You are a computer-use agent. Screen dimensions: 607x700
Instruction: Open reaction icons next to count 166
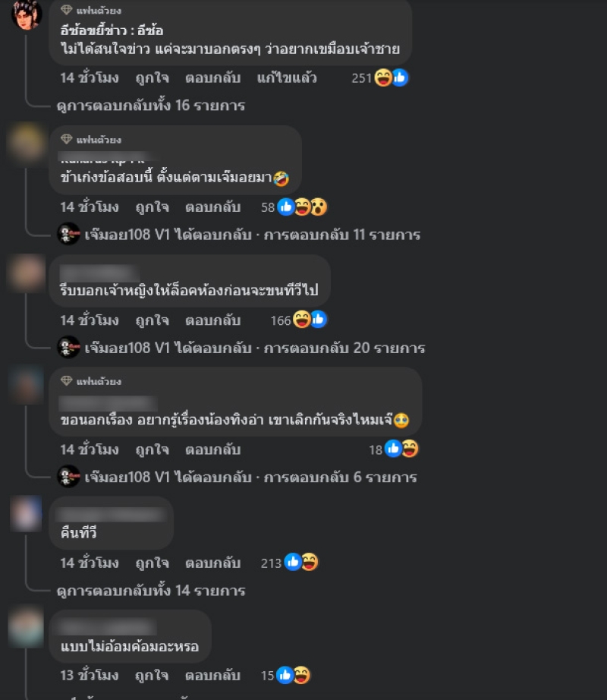[310, 320]
